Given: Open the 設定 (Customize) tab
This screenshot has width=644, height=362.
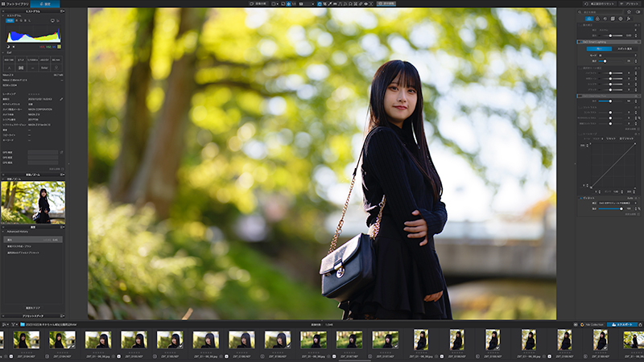Looking at the screenshot, I should point(45,4).
